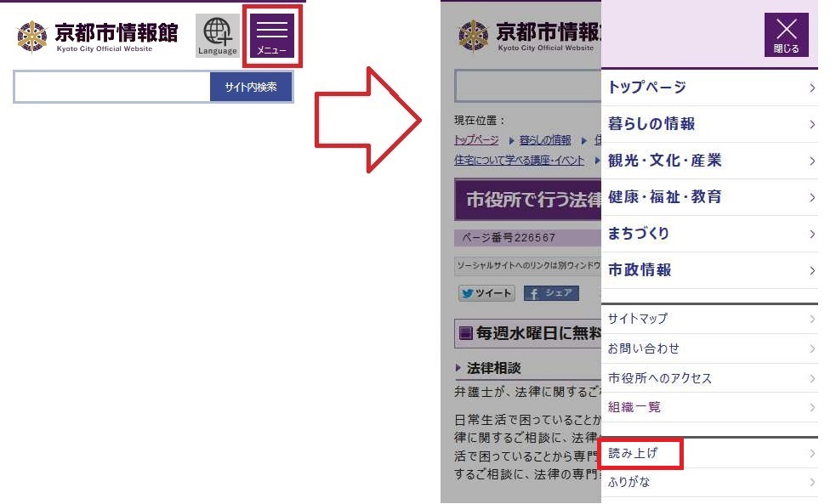
Task: Open 健康・福祉・教育 menu entry
Action: [709, 197]
